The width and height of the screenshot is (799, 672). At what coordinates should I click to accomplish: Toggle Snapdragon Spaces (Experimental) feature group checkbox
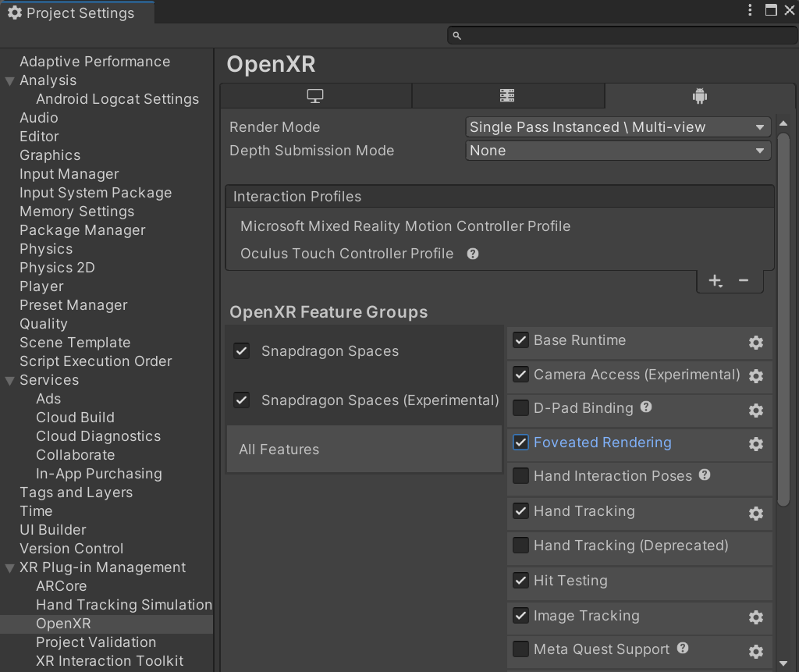coord(242,400)
